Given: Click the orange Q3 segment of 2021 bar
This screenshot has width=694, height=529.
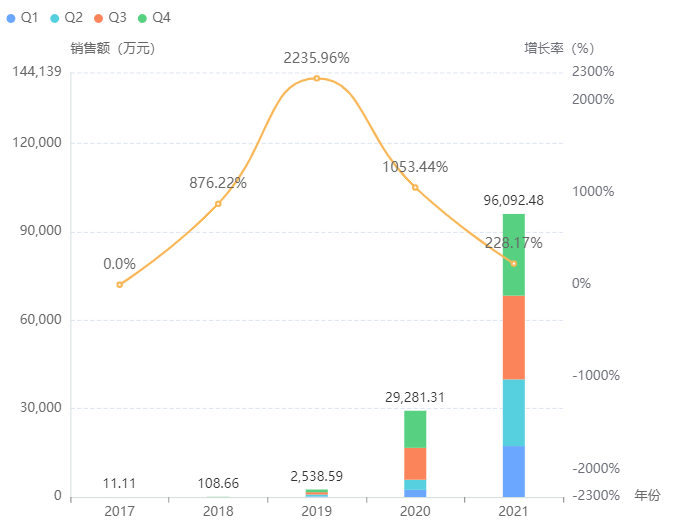Looking at the screenshot, I should pos(514,337).
